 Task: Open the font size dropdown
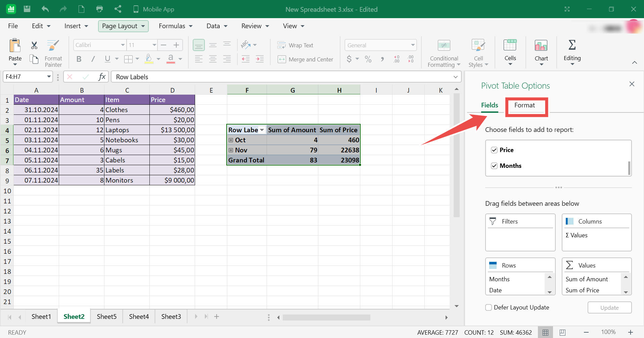[154, 45]
